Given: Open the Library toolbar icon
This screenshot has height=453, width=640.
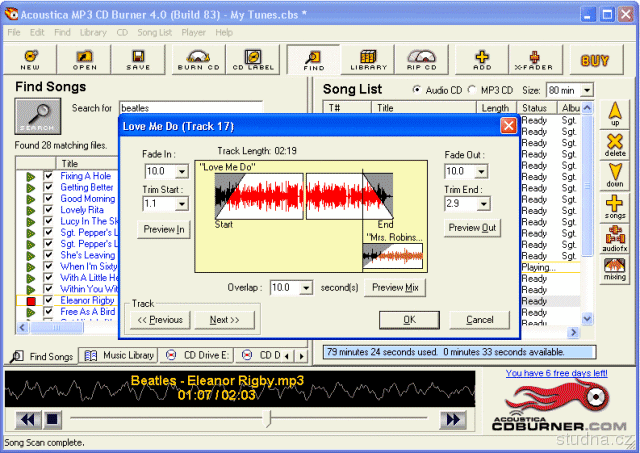Looking at the screenshot, I should [368, 59].
